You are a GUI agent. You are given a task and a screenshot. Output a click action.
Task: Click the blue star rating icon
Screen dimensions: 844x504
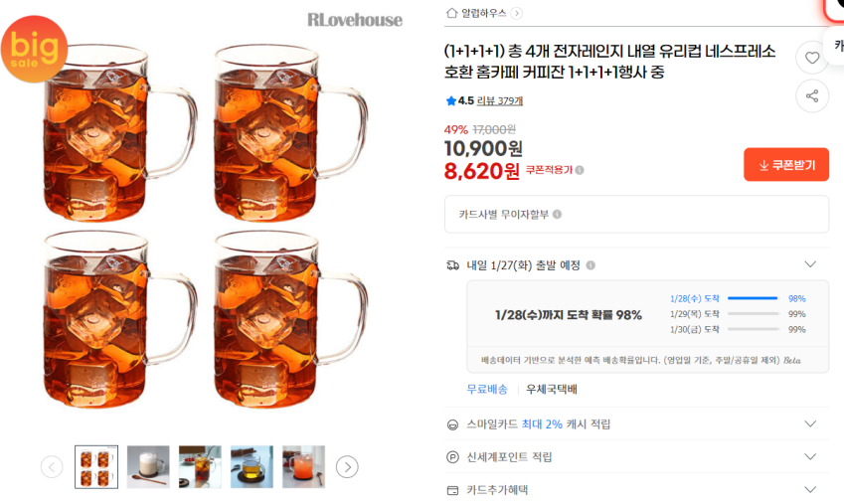[x=450, y=100]
